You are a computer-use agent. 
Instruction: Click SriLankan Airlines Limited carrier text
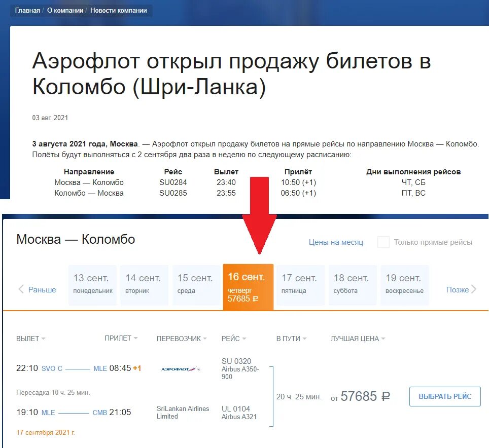pos(183,412)
